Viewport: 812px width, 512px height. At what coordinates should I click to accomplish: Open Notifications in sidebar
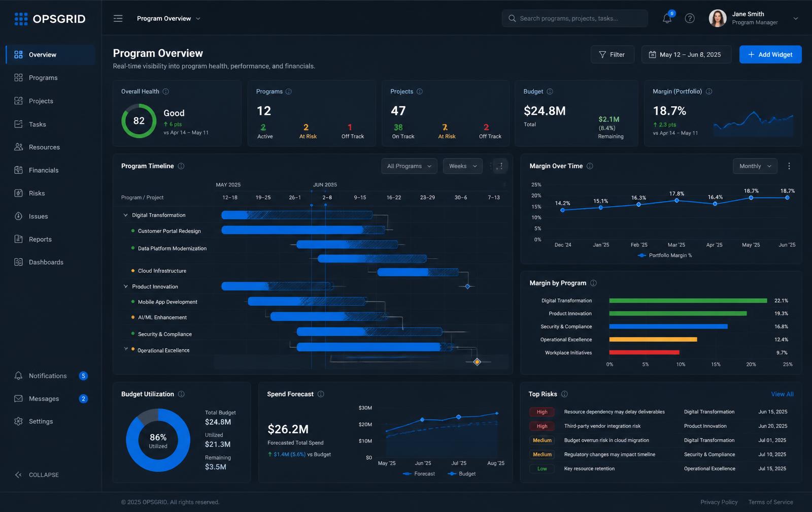(x=50, y=376)
